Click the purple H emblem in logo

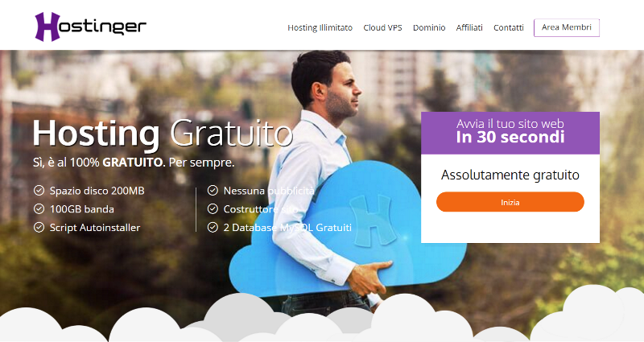point(47,27)
